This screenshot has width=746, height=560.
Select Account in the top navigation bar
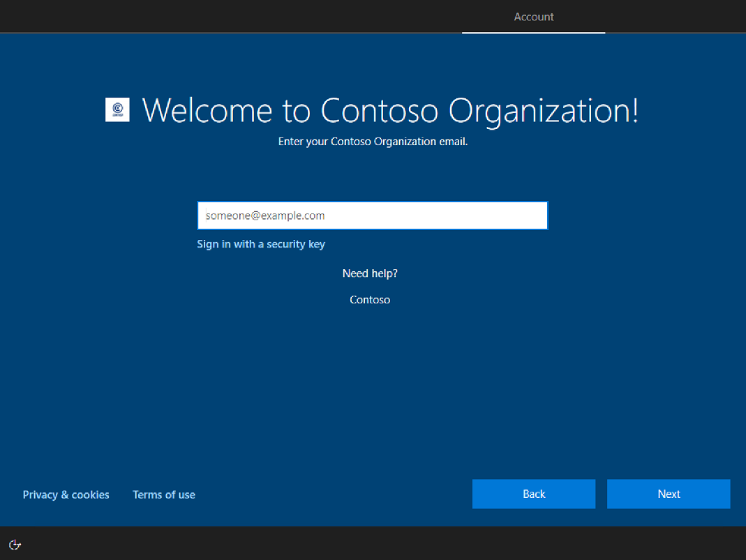point(533,17)
